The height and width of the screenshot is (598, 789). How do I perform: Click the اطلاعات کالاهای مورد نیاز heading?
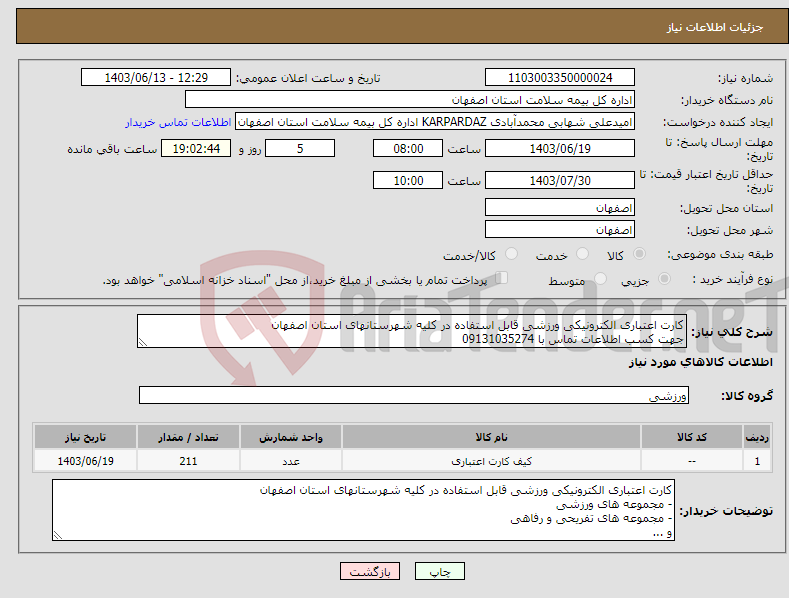[x=700, y=362]
